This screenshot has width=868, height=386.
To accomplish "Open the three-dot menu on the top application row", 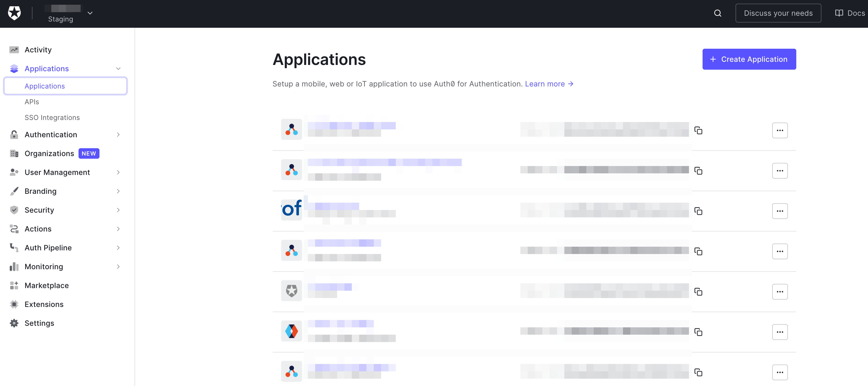I will pos(780,130).
